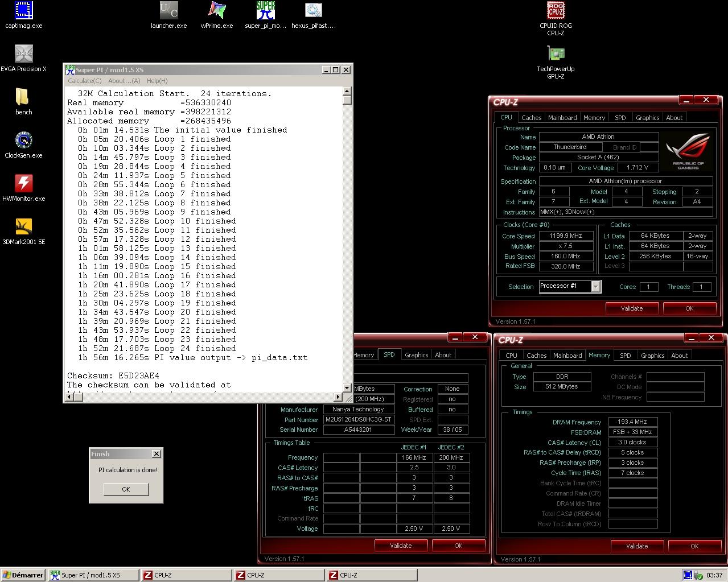Image resolution: width=728 pixels, height=582 pixels.
Task: Maximize the Super PI window
Action: (336, 69)
